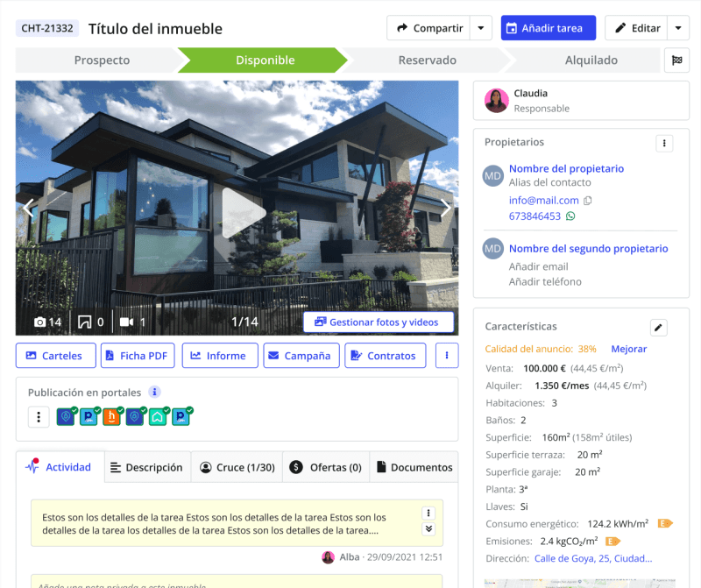This screenshot has height=588, width=701.
Task: Expand the task details with double chevron
Action: tap(428, 528)
